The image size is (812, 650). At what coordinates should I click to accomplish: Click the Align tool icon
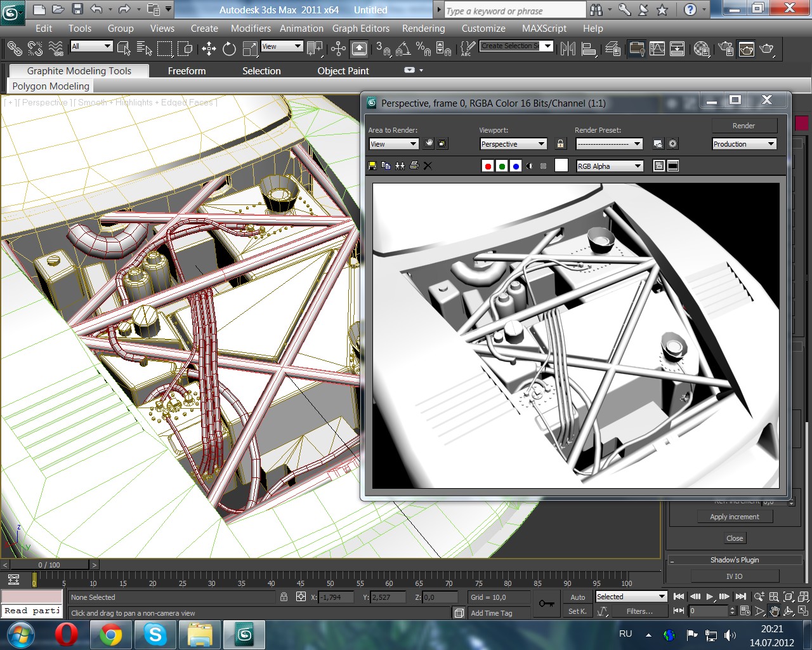click(x=589, y=48)
